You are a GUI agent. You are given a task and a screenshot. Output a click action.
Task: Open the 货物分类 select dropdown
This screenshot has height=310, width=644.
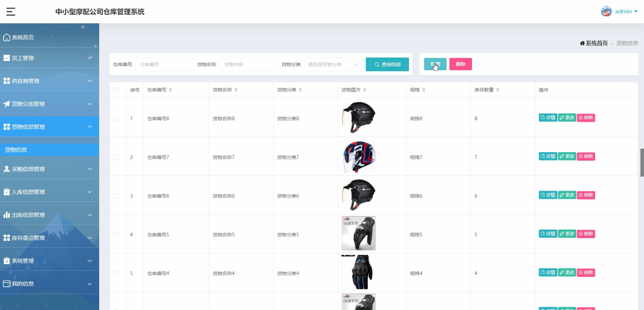(333, 64)
